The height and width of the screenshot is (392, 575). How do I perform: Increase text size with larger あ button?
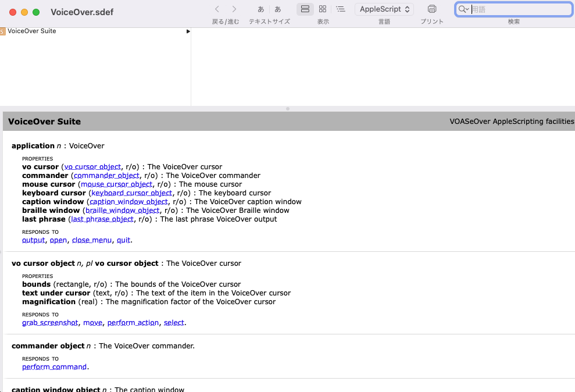(278, 9)
